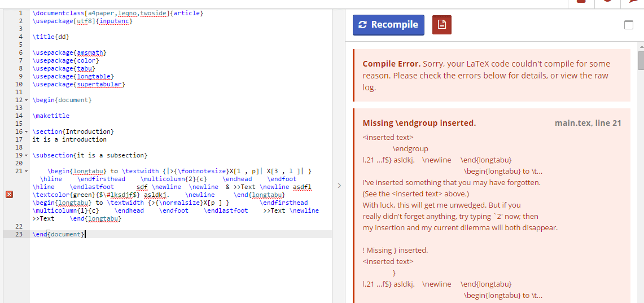Image resolution: width=644 pixels, height=303 pixels.
Task: Click the red error marker in the gutter
Action: (9, 195)
